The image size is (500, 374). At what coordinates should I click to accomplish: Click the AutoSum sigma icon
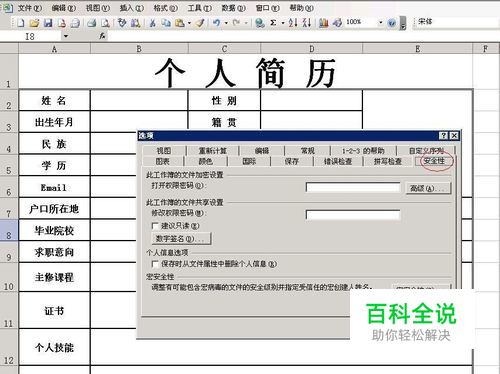coord(273,23)
